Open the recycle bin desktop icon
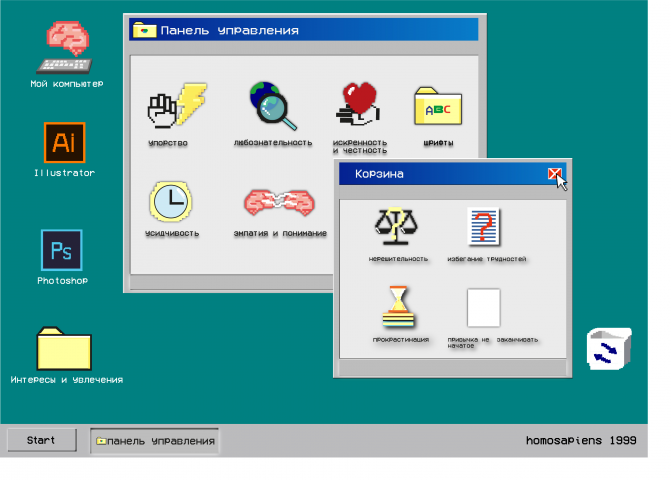The width and height of the screenshot is (671, 480). coord(609,349)
